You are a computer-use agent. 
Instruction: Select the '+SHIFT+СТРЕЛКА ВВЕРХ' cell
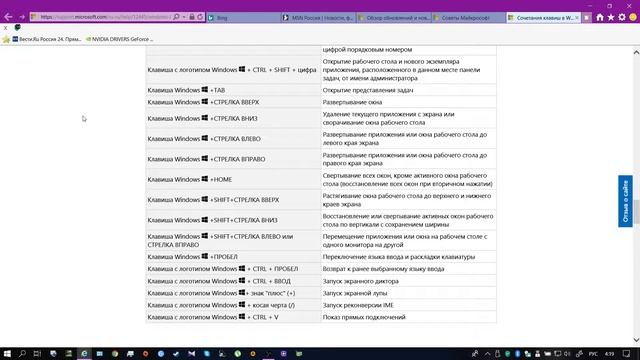pos(233,200)
